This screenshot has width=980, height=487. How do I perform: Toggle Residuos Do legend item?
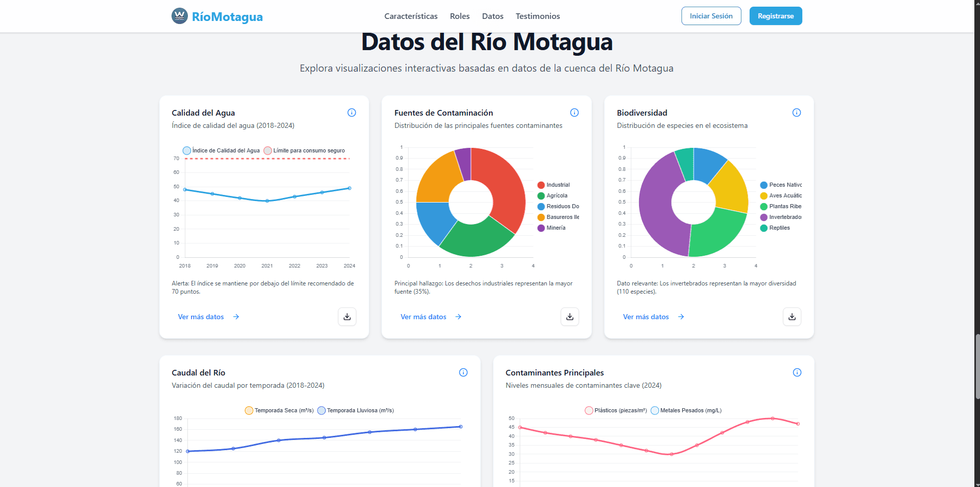(558, 207)
